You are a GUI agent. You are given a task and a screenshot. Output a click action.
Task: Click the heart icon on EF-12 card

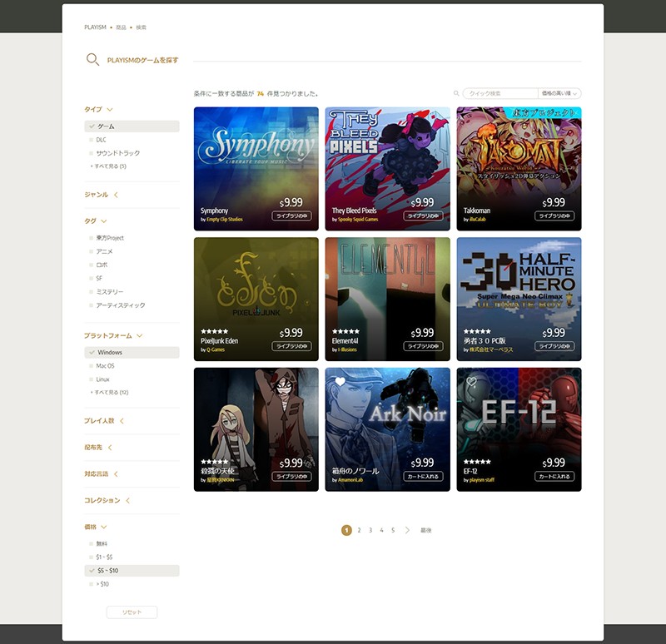pos(471,382)
